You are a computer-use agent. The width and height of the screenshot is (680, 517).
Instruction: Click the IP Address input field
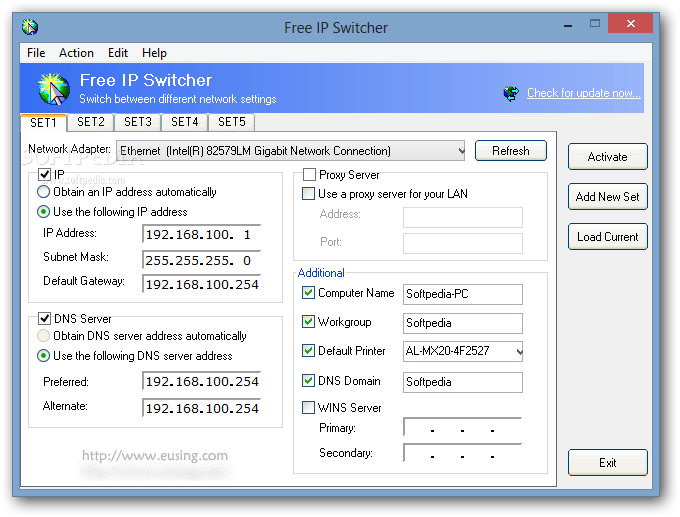tap(202, 235)
